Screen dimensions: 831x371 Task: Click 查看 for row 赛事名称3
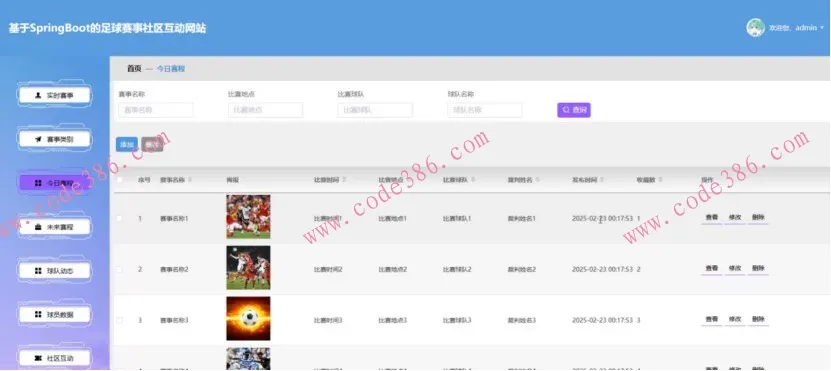(x=712, y=319)
